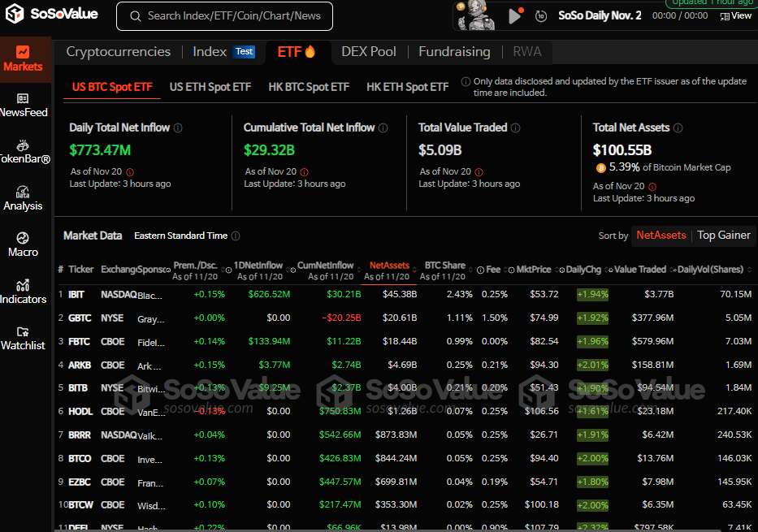The height and width of the screenshot is (532, 758).
Task: Play the SoSo Daily audio
Action: pyautogui.click(x=515, y=16)
